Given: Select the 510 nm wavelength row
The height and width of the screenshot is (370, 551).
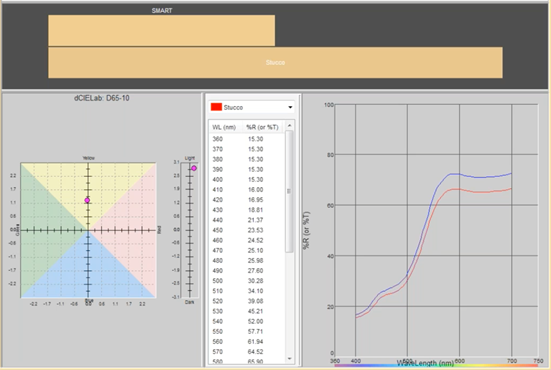Looking at the screenshot, I should (x=247, y=291).
